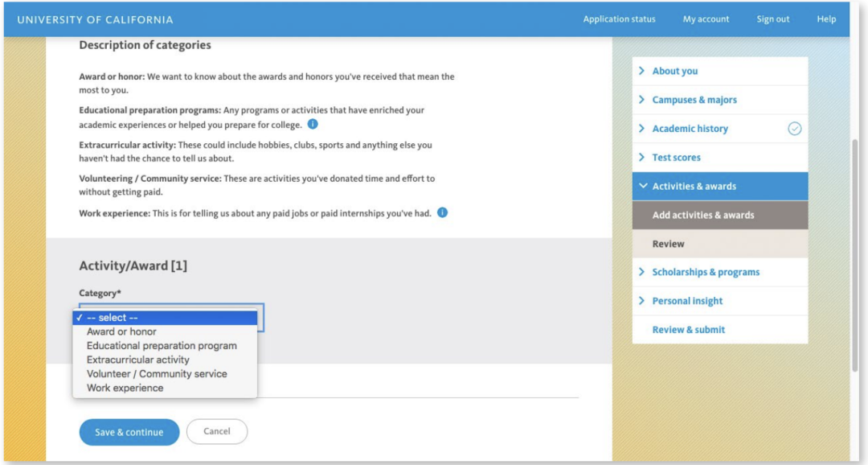Click 'Description of categories' heading
This screenshot has height=465, width=868.
pyautogui.click(x=145, y=45)
